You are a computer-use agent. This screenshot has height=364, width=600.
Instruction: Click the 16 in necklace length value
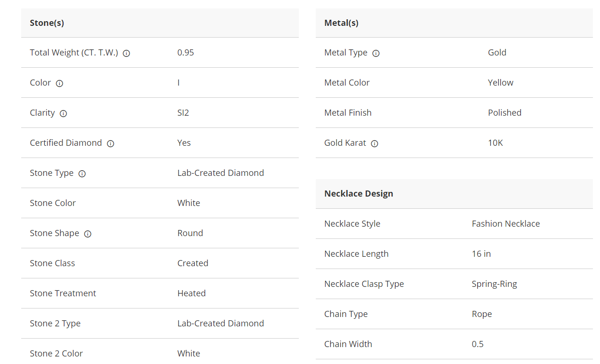[481, 254]
